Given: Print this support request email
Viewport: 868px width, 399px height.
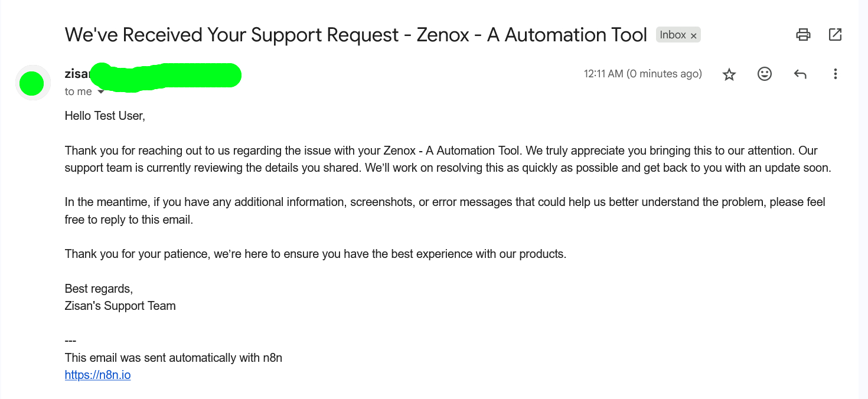Looking at the screenshot, I should [803, 35].
